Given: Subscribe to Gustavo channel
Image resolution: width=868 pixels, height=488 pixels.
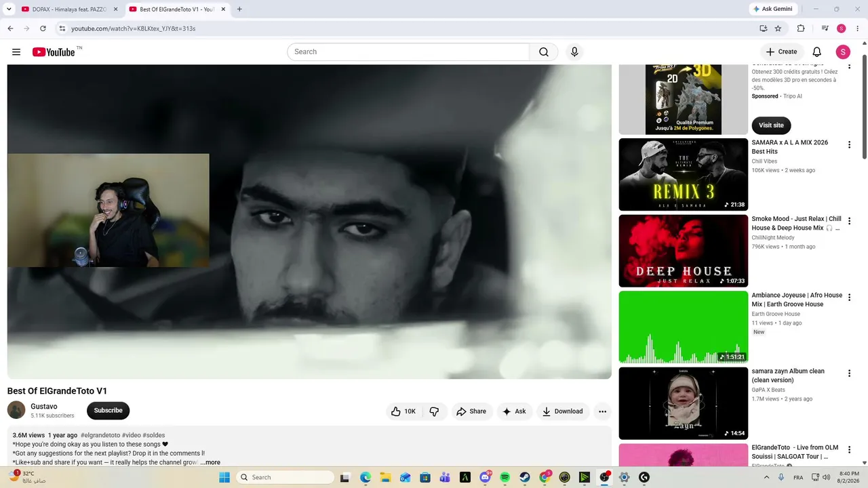Looking at the screenshot, I should click(x=108, y=411).
